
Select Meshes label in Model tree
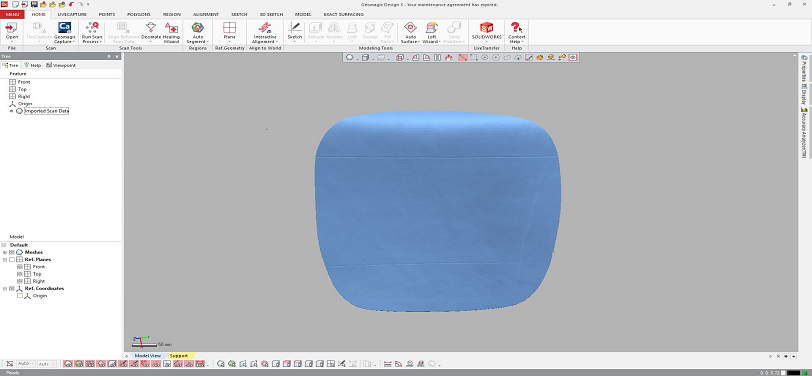34,252
